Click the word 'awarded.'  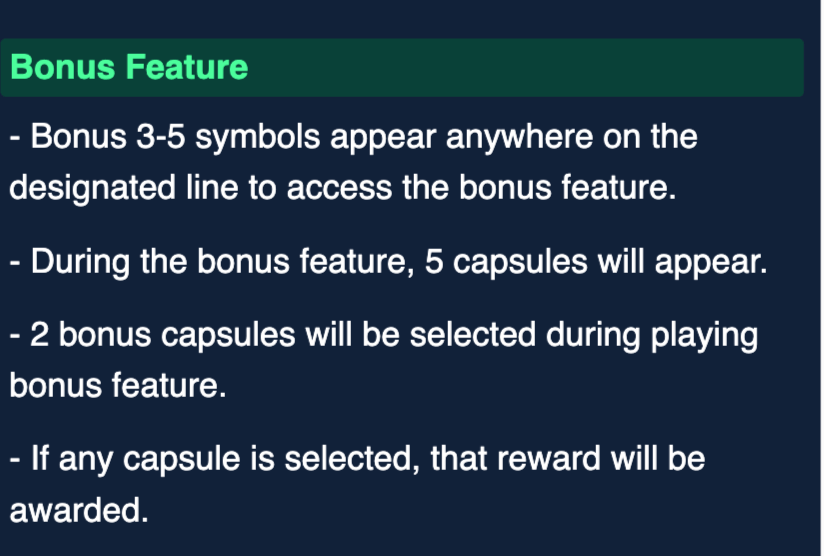(78, 511)
